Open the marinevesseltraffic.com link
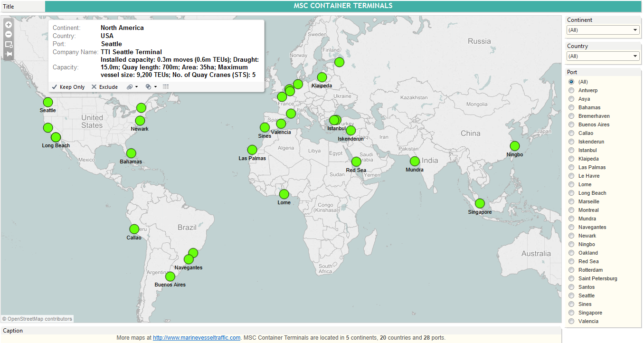 [x=197, y=338]
